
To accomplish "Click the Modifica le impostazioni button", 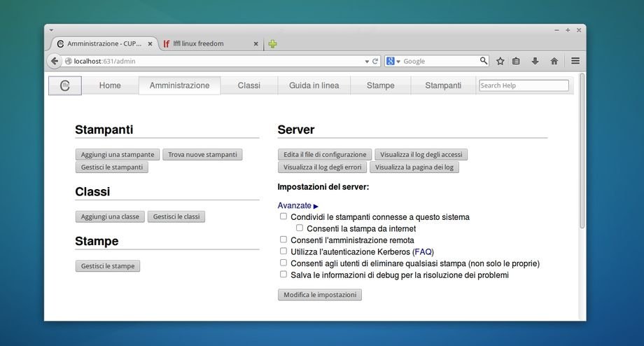I will pos(319,295).
